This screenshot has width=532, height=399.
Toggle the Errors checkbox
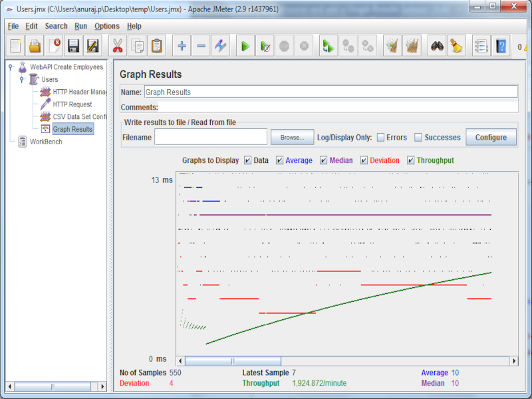point(380,138)
